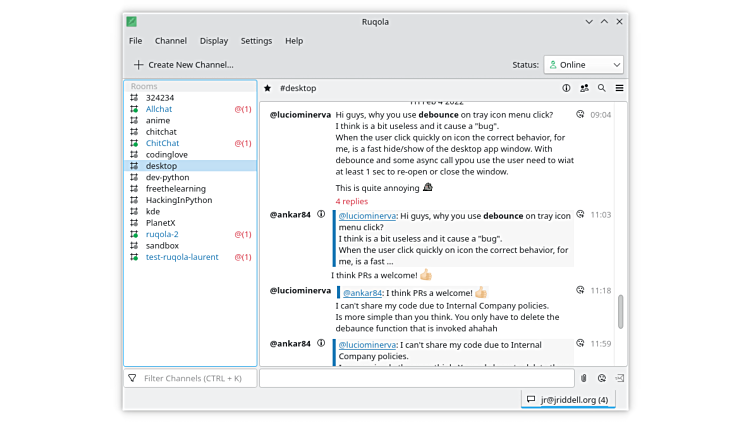Add reaction to the 11:18 message

[x=580, y=291]
